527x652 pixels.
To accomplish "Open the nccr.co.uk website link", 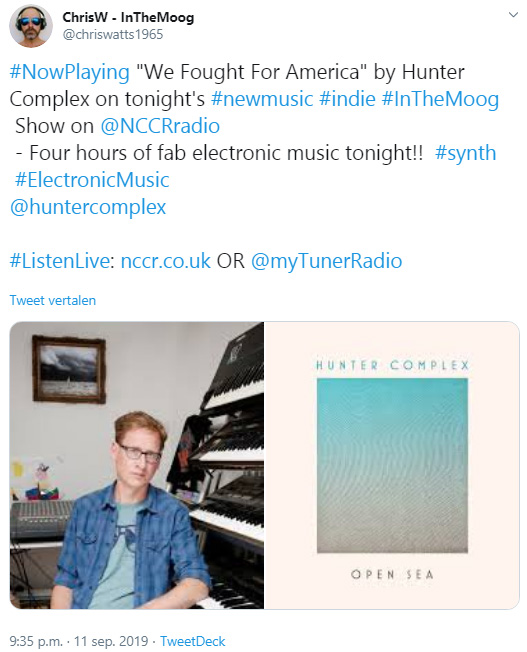I will click(166, 261).
